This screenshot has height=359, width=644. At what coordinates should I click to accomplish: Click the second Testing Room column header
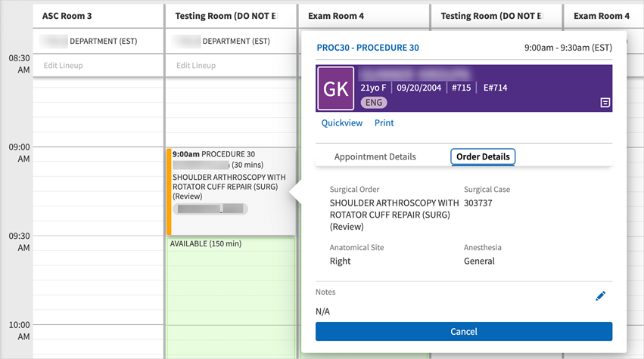(496, 16)
